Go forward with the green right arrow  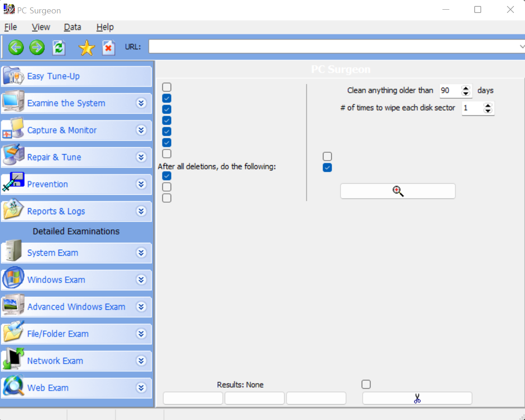37,47
